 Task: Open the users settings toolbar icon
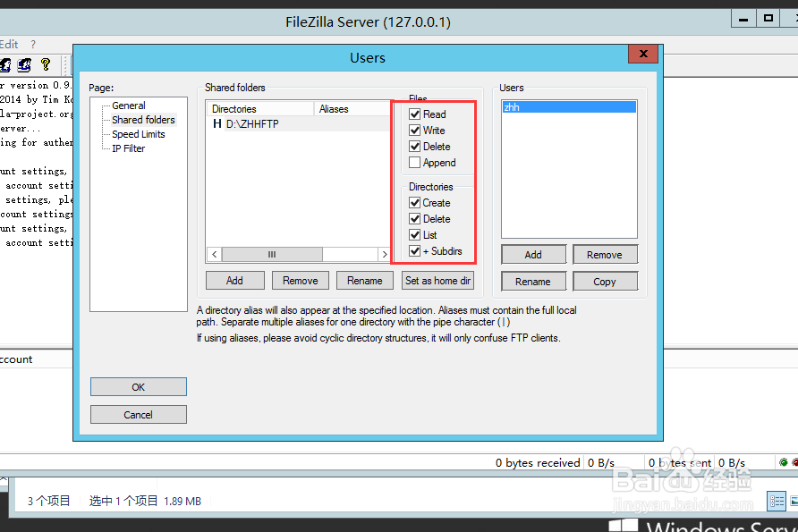5,64
